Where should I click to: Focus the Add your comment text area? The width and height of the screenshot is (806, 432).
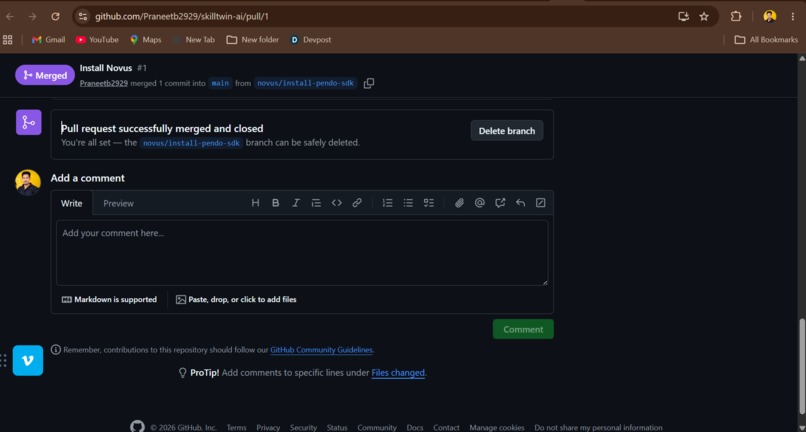click(x=302, y=253)
